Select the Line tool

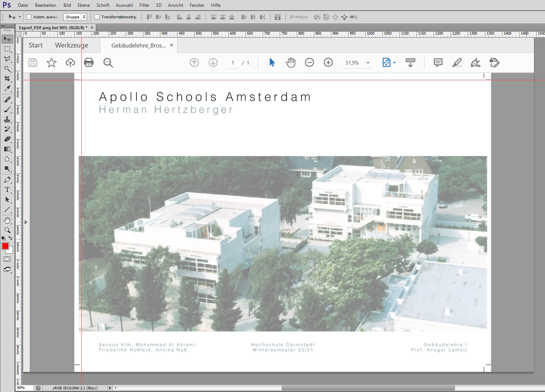point(7,209)
